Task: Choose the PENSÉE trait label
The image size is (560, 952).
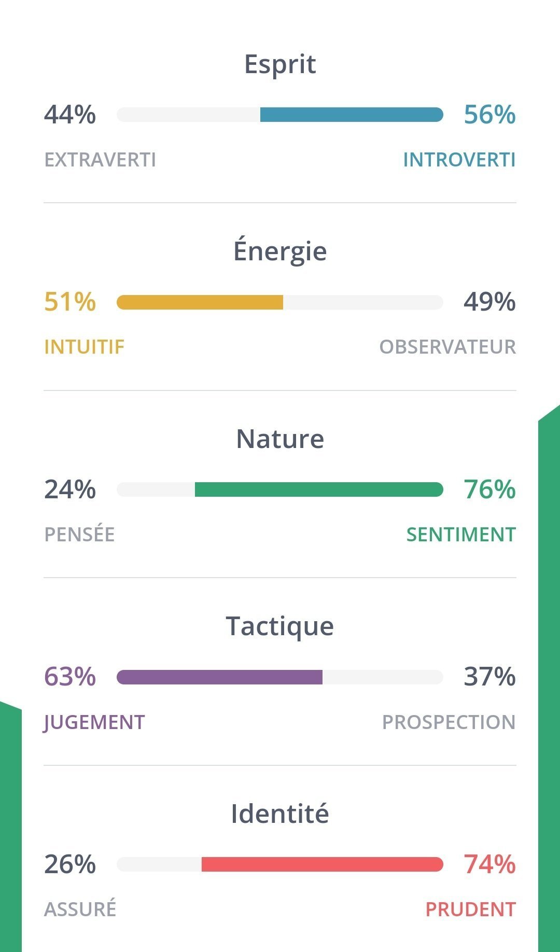Action: pyautogui.click(x=79, y=535)
